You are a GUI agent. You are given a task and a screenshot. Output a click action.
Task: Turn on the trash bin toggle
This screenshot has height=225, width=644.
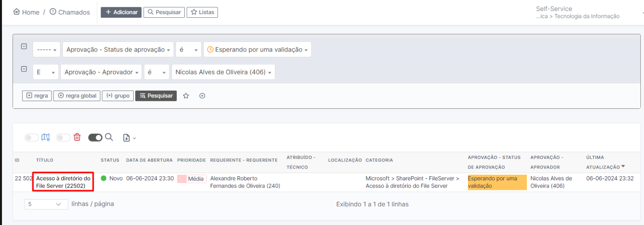(x=63, y=138)
